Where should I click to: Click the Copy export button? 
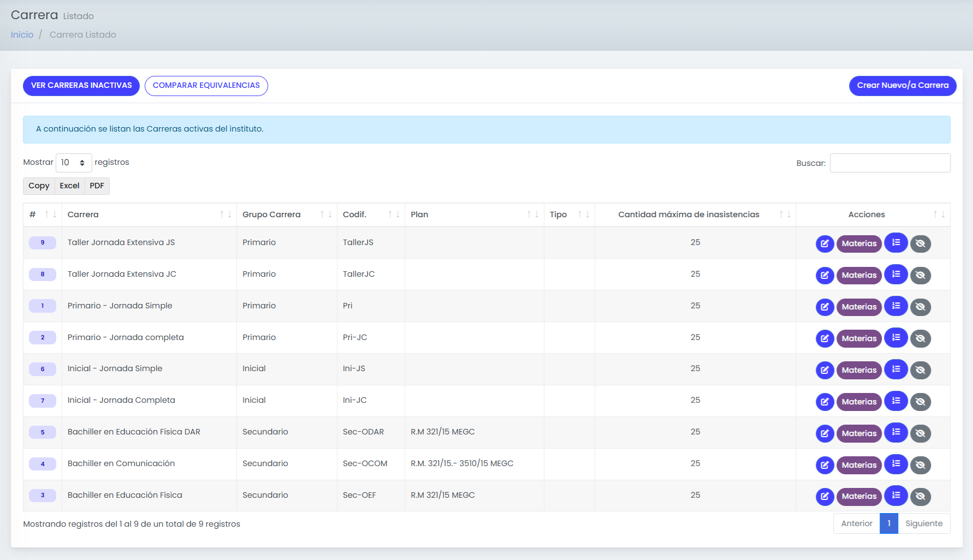coord(39,186)
